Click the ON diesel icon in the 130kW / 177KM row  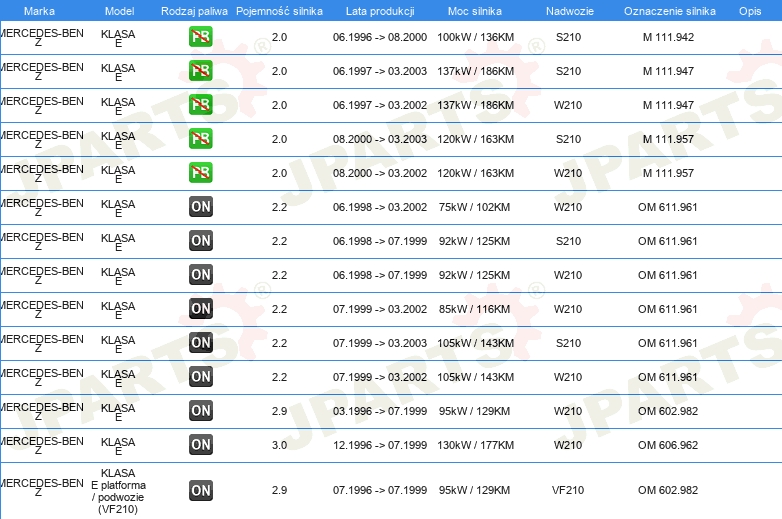pos(201,445)
